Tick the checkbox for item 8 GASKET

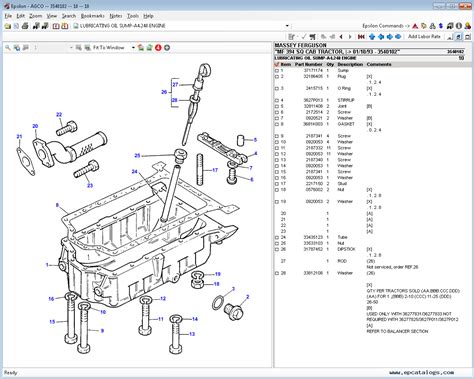click(x=277, y=124)
